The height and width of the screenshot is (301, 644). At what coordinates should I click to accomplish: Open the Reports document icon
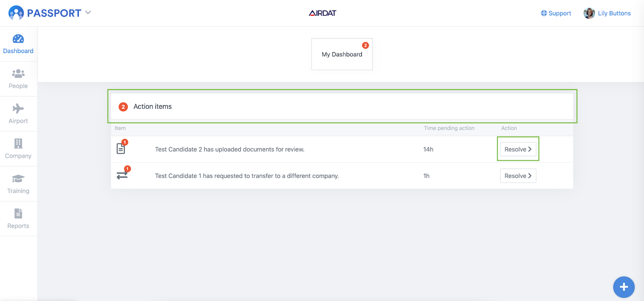tap(18, 213)
